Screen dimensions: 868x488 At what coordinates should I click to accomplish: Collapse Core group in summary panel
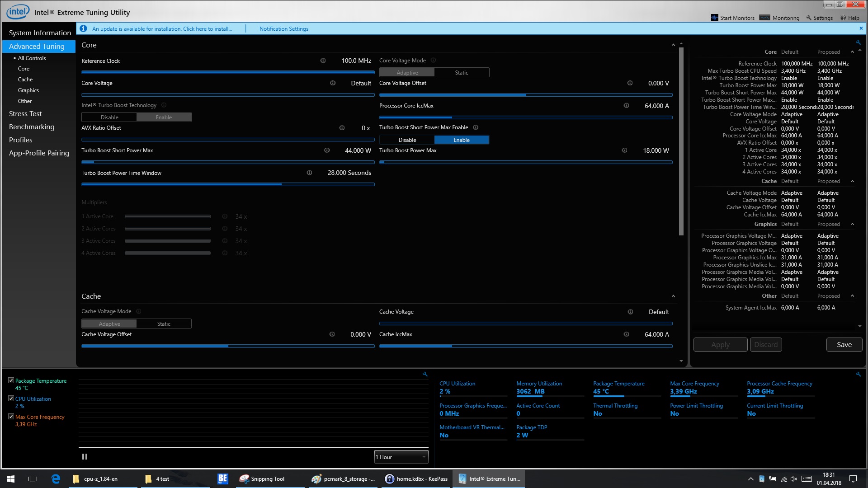[852, 52]
